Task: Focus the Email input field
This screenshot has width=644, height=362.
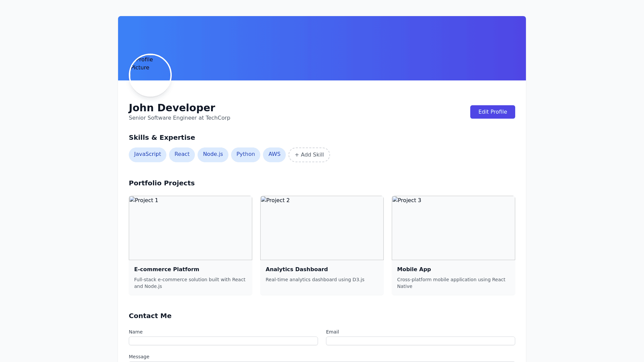Action: [x=421, y=341]
